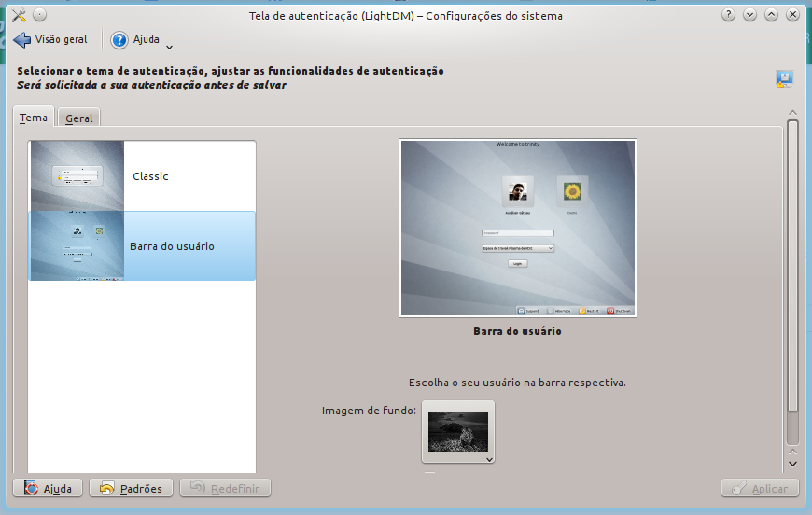Go back using the Visão geral arrow
812x515 pixels.
click(22, 40)
